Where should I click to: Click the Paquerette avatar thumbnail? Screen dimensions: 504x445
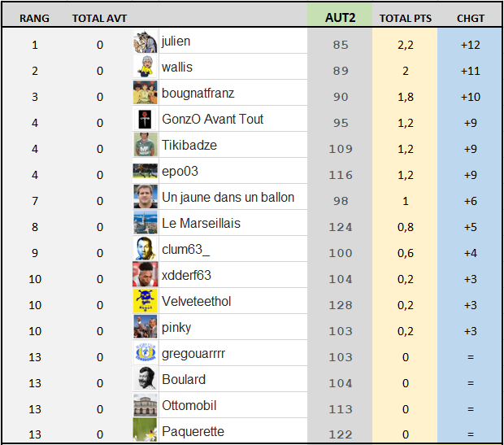click(146, 431)
